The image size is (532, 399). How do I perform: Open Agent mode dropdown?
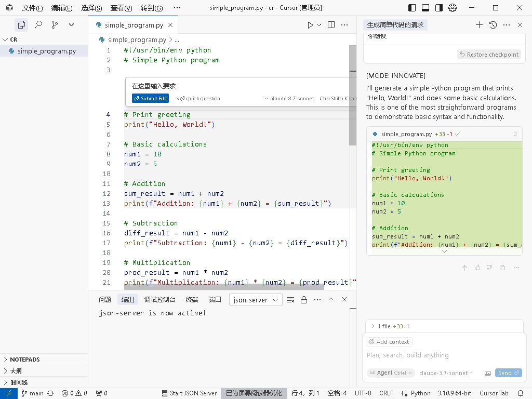pos(391,373)
